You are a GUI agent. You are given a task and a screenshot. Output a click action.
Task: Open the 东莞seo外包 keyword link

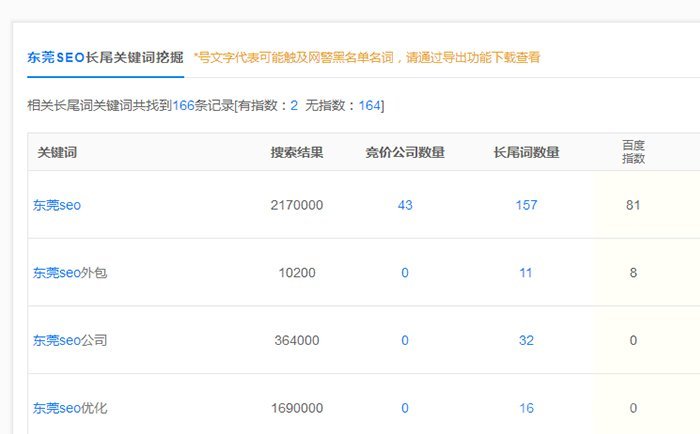click(x=69, y=272)
